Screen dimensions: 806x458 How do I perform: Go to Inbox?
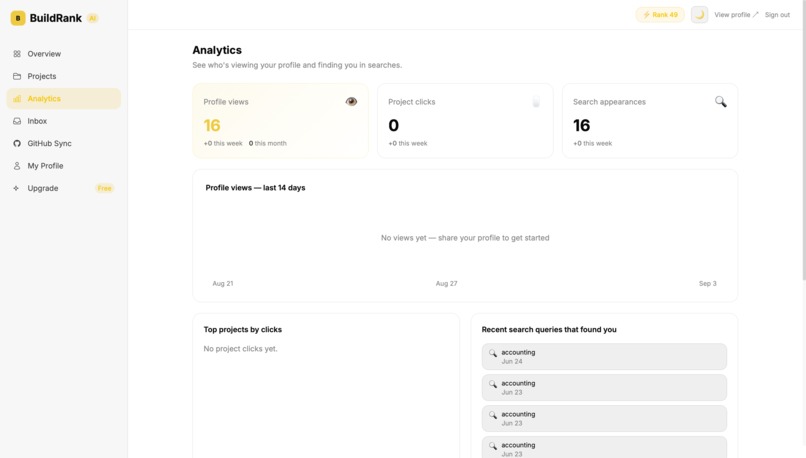[x=64, y=121]
